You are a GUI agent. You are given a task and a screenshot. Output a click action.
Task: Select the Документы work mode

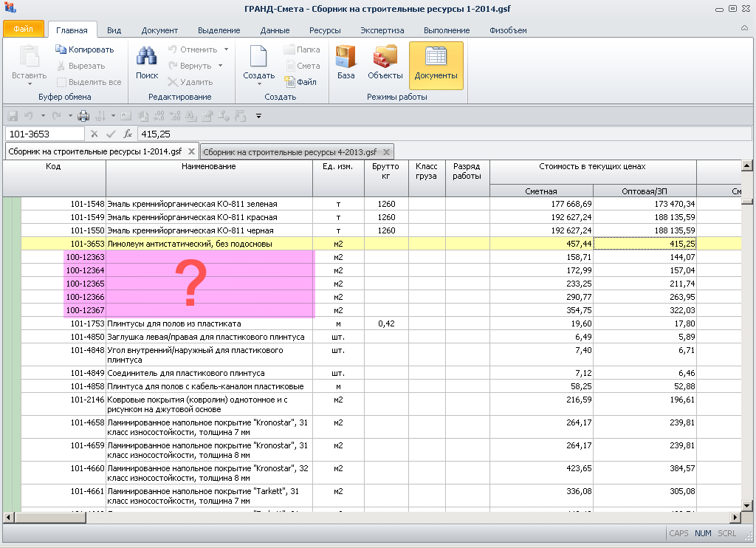(x=436, y=63)
